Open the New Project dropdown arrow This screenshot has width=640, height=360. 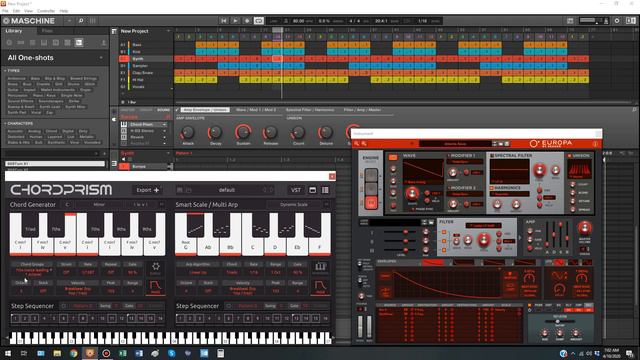pos(168,31)
